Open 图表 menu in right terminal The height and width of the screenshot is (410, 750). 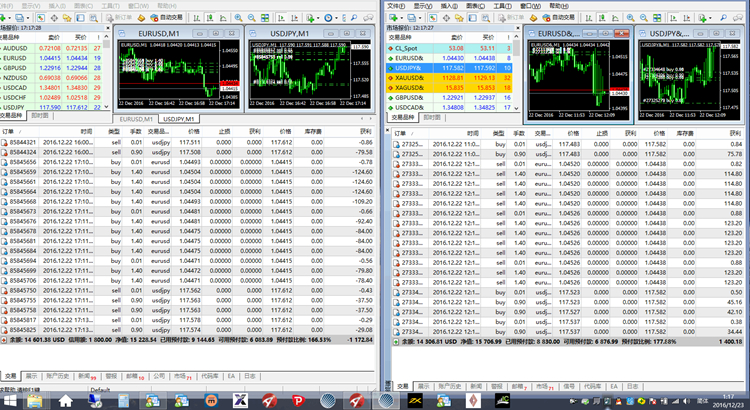tap(475, 6)
